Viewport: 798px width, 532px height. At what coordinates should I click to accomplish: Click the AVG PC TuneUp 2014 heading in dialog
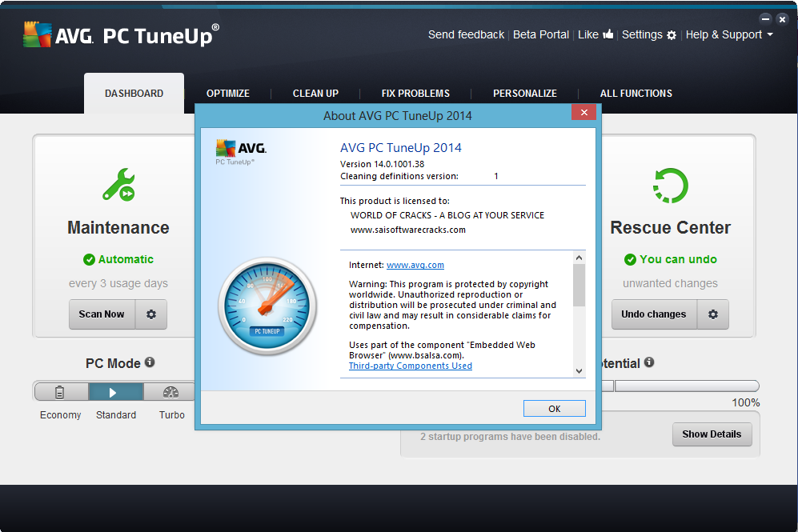click(400, 147)
